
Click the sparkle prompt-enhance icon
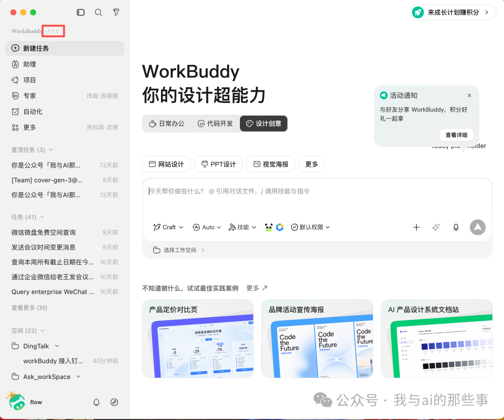(x=436, y=227)
